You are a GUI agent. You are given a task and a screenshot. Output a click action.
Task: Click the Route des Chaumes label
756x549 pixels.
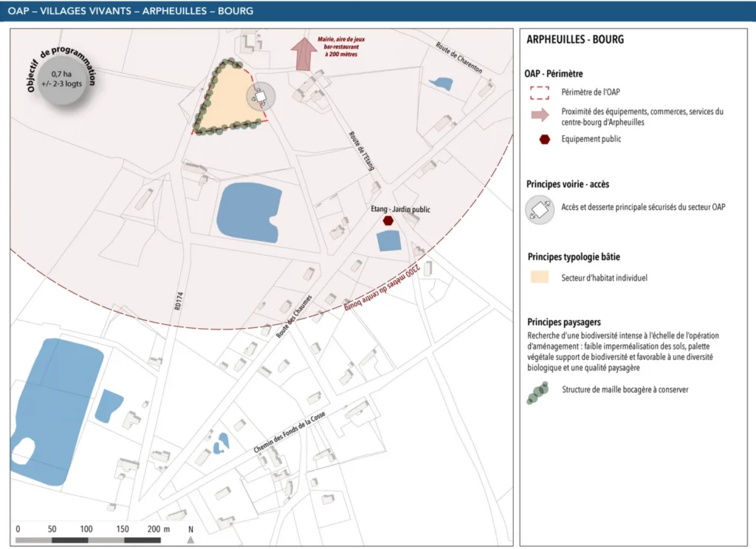(x=294, y=317)
